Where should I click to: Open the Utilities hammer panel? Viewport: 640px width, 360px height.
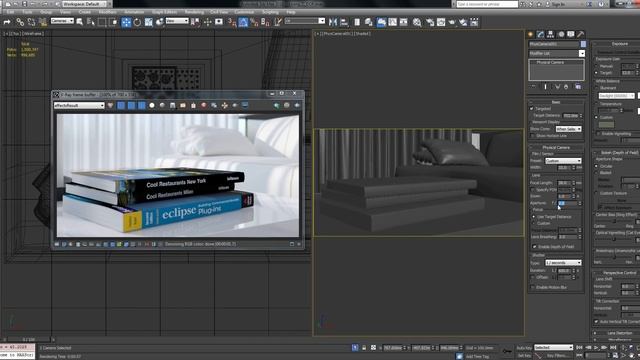(580, 34)
